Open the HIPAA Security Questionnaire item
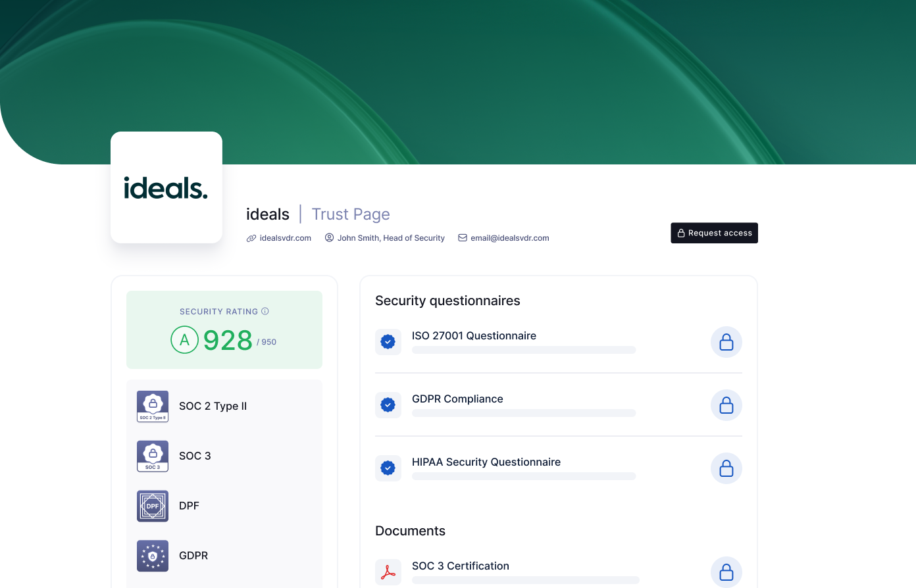916x588 pixels. tap(486, 462)
